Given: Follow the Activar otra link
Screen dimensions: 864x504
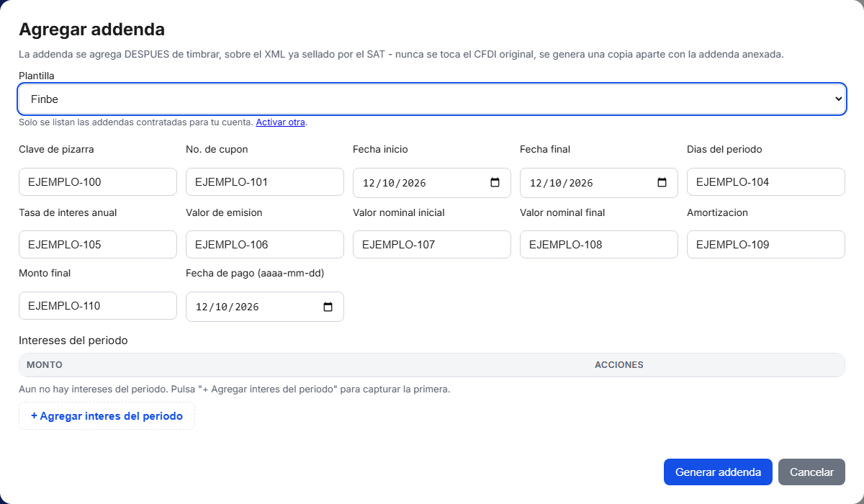Looking at the screenshot, I should point(280,122).
